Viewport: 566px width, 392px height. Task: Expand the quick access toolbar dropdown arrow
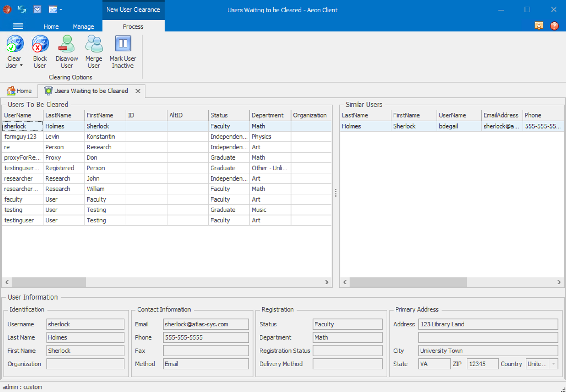coord(61,10)
